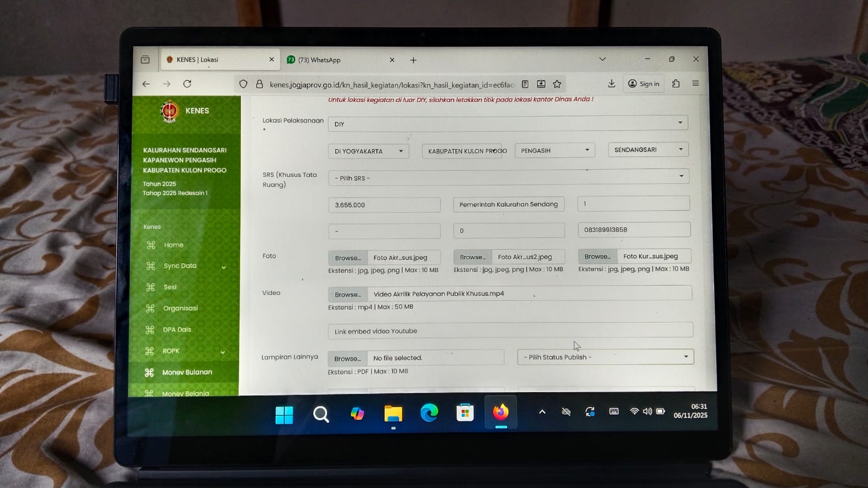Image resolution: width=868 pixels, height=488 pixels.
Task: Bookmark this page with the star icon
Action: click(x=557, y=84)
